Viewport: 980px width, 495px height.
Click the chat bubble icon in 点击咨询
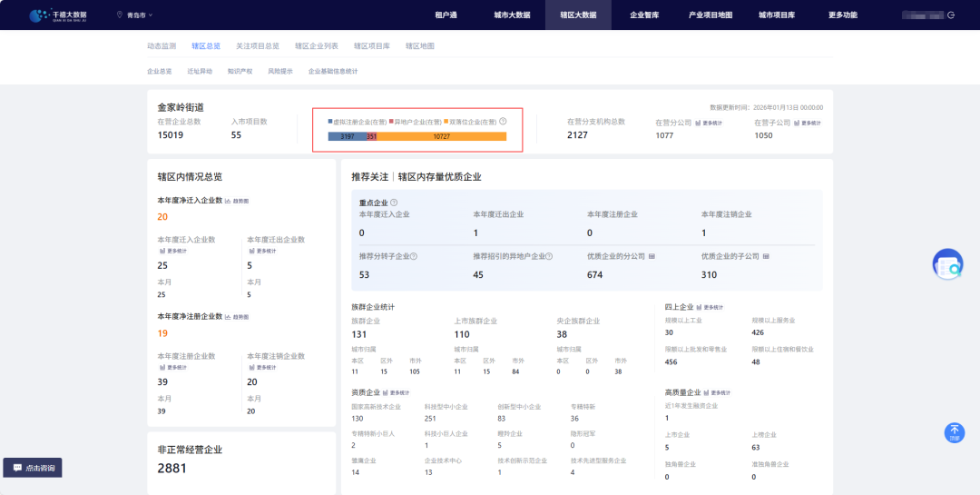click(x=17, y=468)
